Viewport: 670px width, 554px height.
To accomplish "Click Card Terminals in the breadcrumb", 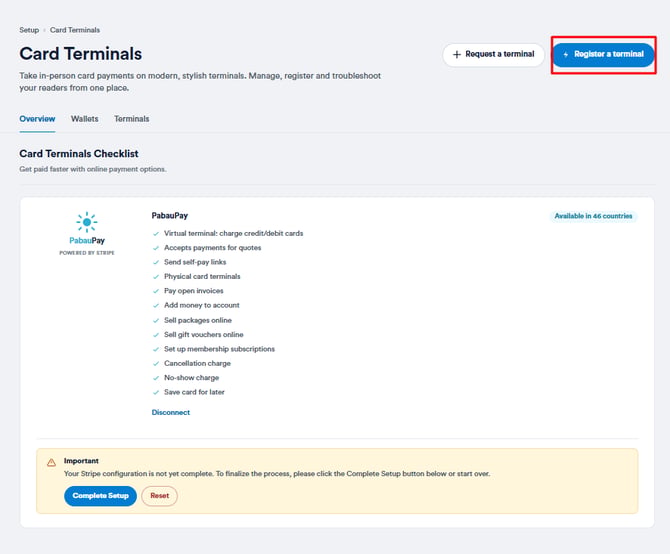I will (75, 30).
